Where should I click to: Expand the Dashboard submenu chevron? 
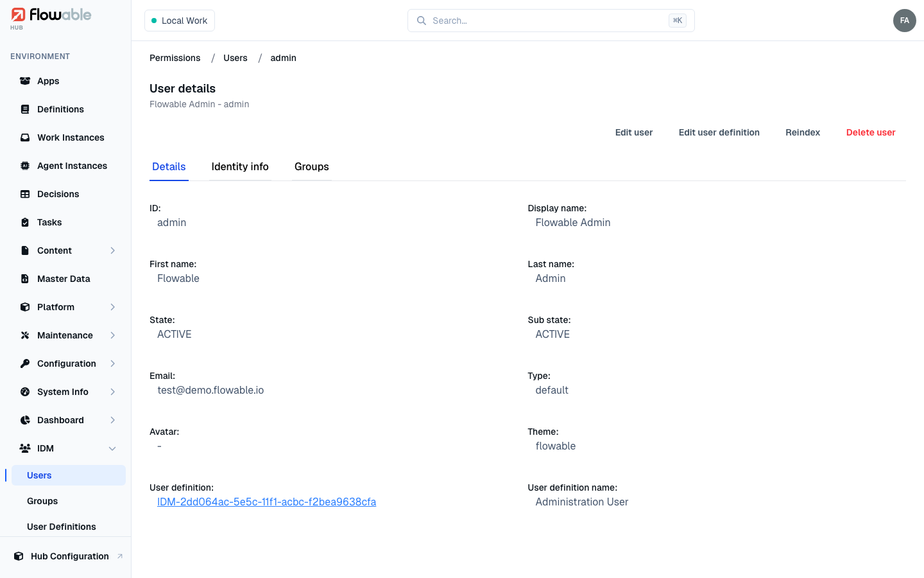[x=113, y=420]
